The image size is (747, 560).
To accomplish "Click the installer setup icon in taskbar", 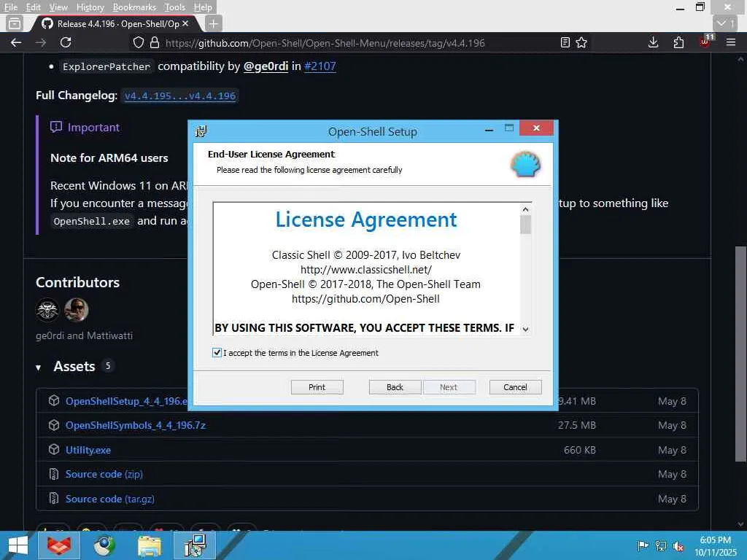I will pyautogui.click(x=195, y=545).
